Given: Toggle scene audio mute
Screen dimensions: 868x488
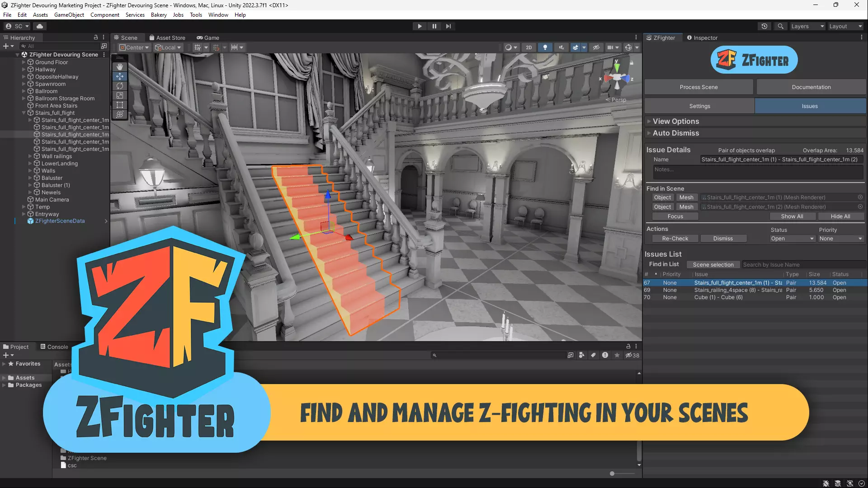Looking at the screenshot, I should (x=561, y=47).
